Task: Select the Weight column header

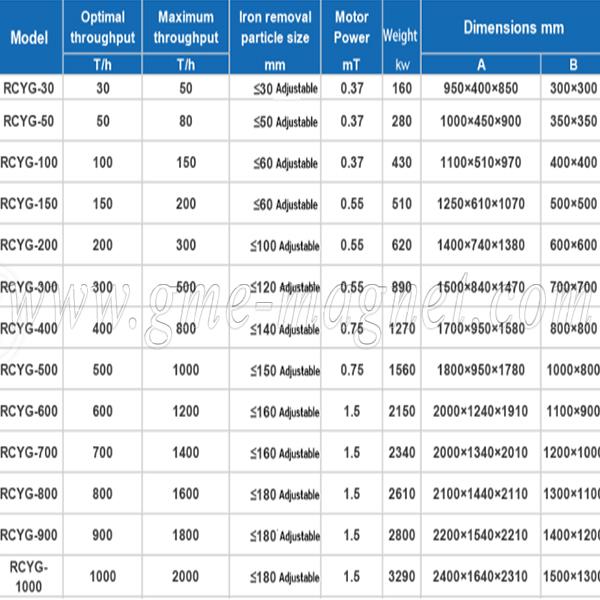Action: coord(400,36)
